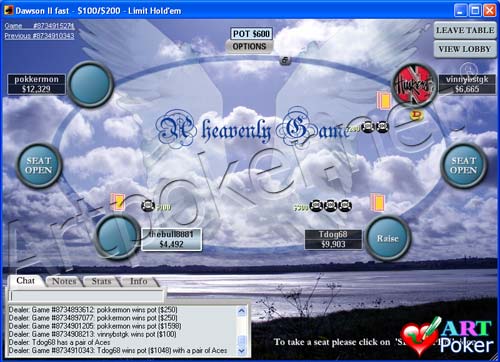Click the chat log scroll up arrow

(x=242, y=311)
